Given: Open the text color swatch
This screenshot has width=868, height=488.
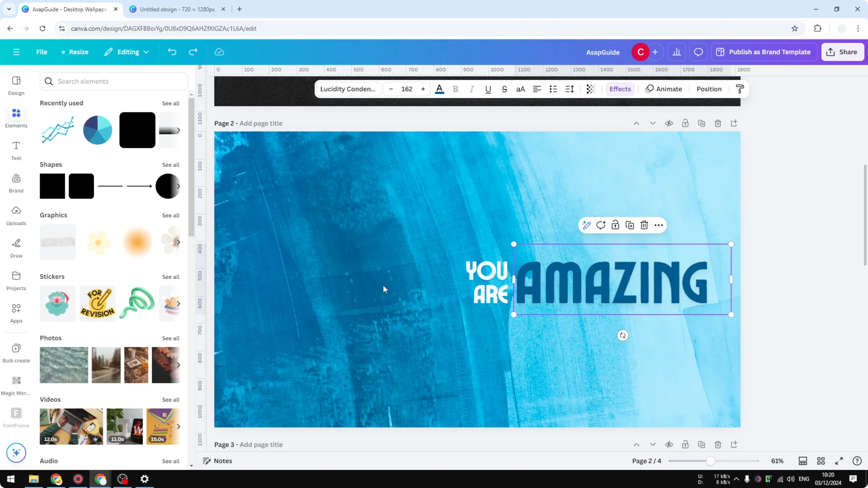Looking at the screenshot, I should pyautogui.click(x=439, y=89).
